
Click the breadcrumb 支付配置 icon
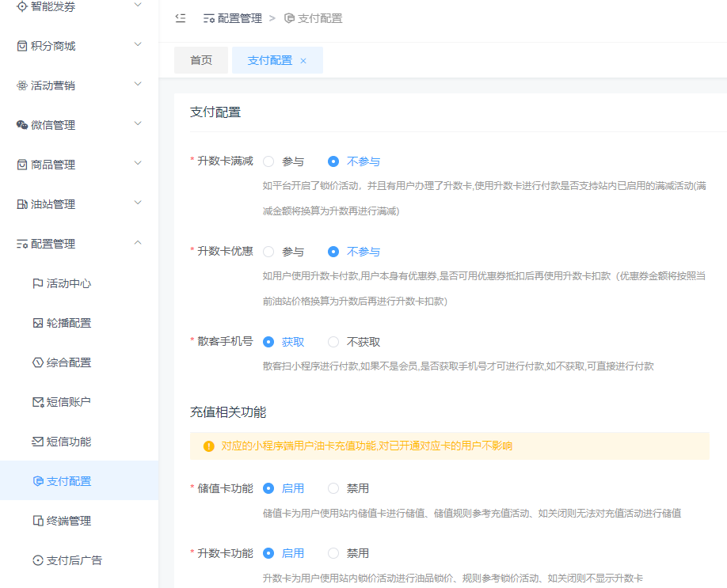(x=289, y=18)
